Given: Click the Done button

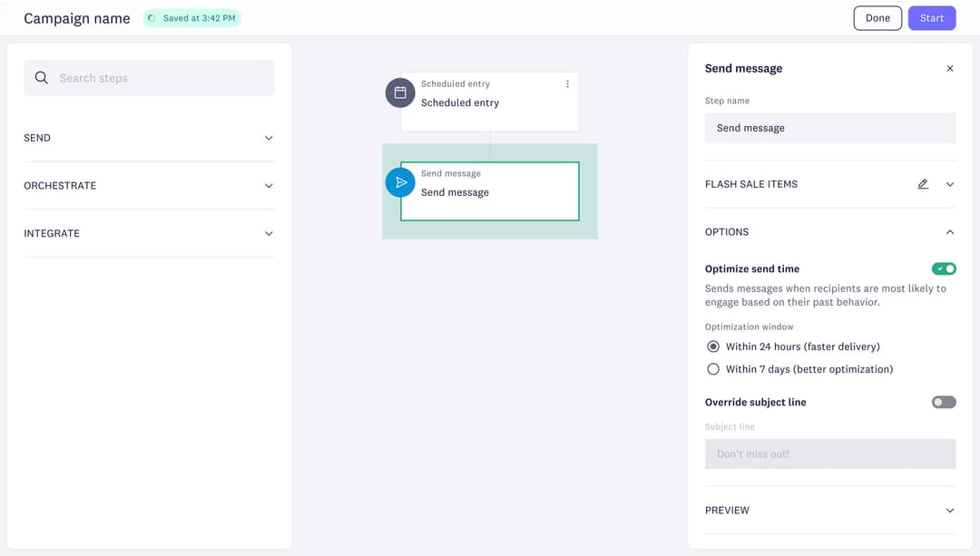Looking at the screenshot, I should coord(877,17).
